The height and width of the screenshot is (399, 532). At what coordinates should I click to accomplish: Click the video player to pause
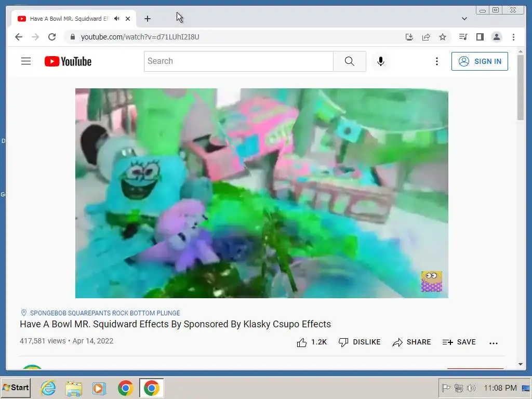tap(262, 193)
